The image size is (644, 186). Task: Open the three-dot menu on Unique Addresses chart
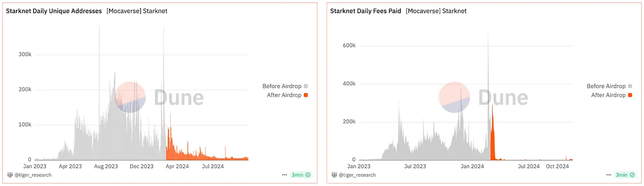[284, 175]
